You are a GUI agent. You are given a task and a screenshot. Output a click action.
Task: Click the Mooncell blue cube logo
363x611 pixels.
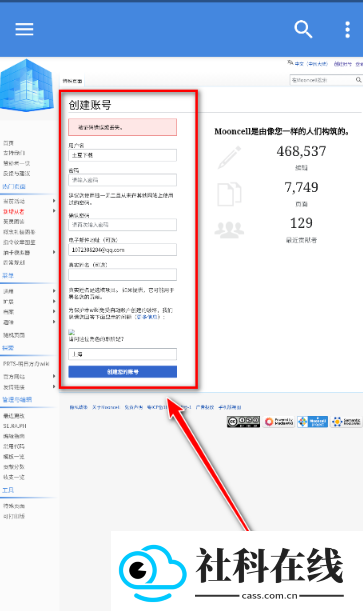pyautogui.click(x=27, y=85)
